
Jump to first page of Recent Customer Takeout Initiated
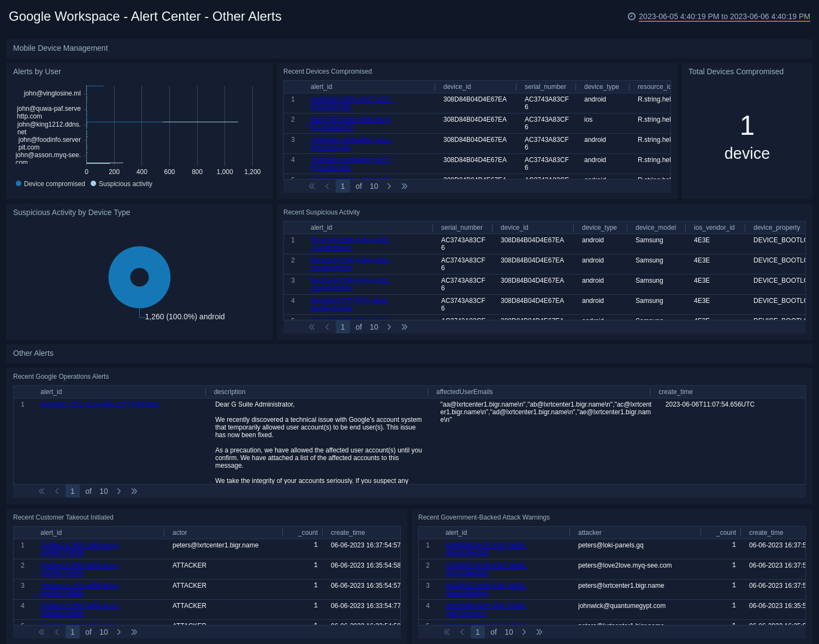[x=41, y=631]
